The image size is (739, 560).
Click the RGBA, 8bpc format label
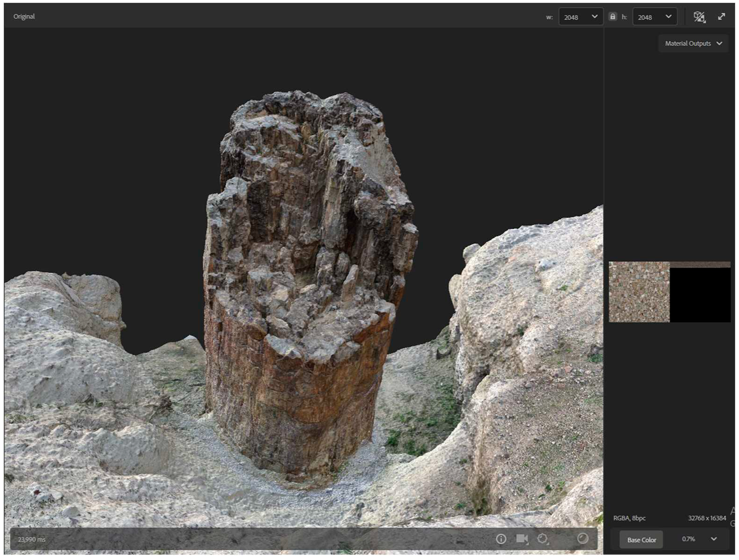pos(629,518)
